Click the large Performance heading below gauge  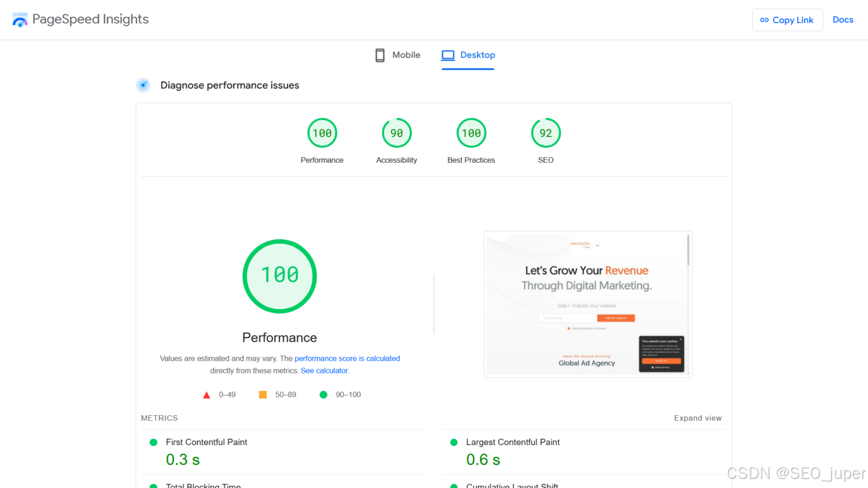pyautogui.click(x=280, y=337)
